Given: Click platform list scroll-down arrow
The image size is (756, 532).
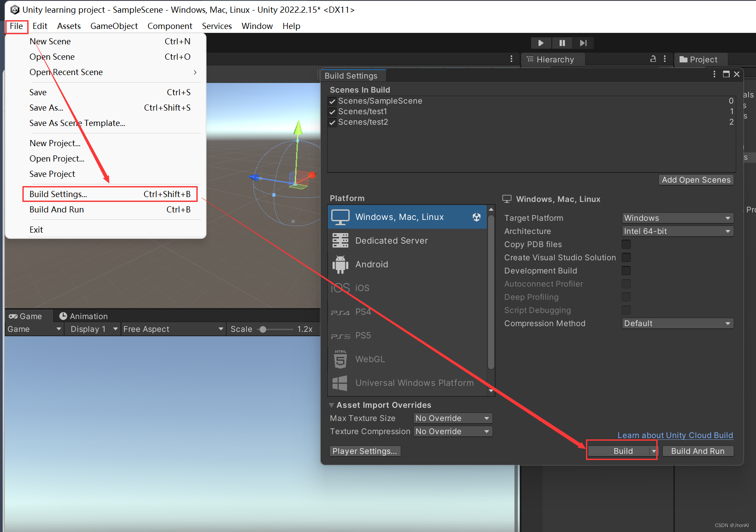Looking at the screenshot, I should [491, 391].
